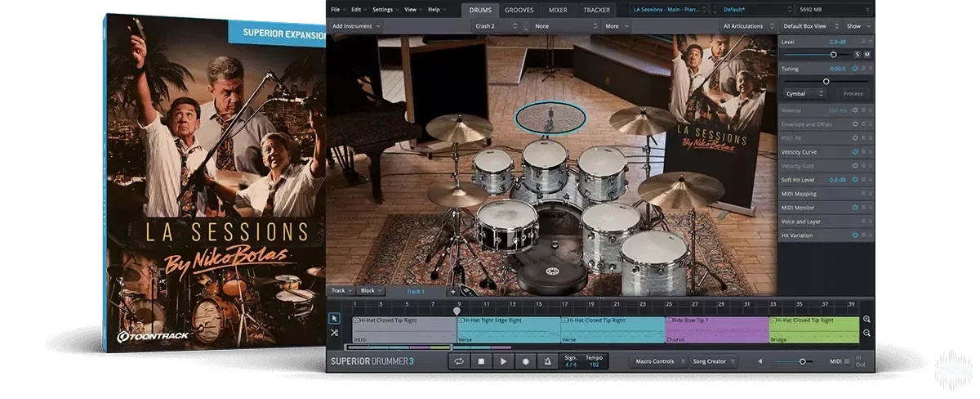Image resolution: width=980 pixels, height=399 pixels.
Task: Click the speaker volume icon
Action: pyautogui.click(x=760, y=361)
